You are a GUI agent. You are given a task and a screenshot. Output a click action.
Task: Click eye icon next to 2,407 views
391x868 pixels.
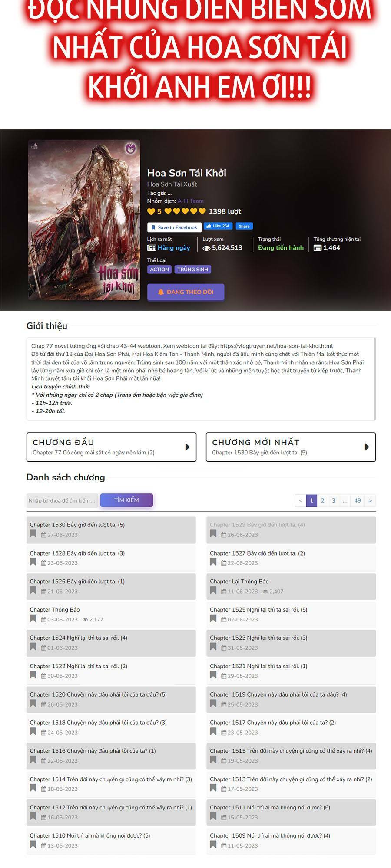(265, 592)
